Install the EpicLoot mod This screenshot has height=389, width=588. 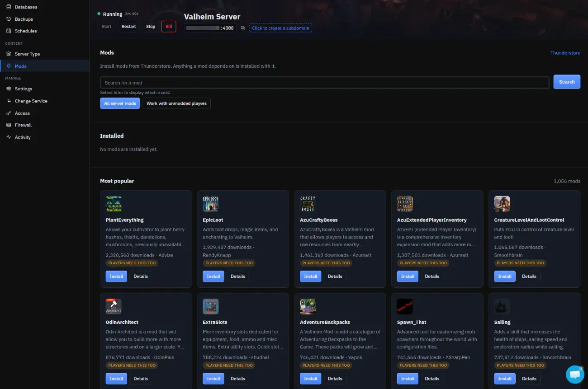[213, 276]
